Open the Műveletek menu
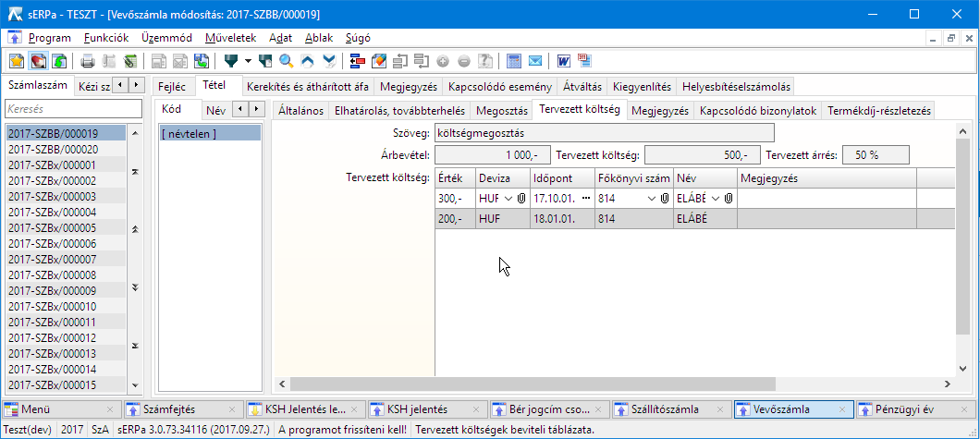980x439 pixels. (230, 38)
